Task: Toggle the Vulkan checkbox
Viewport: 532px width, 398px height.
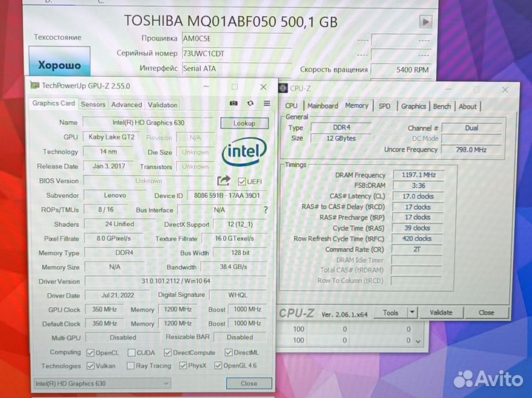Action: click(x=90, y=366)
